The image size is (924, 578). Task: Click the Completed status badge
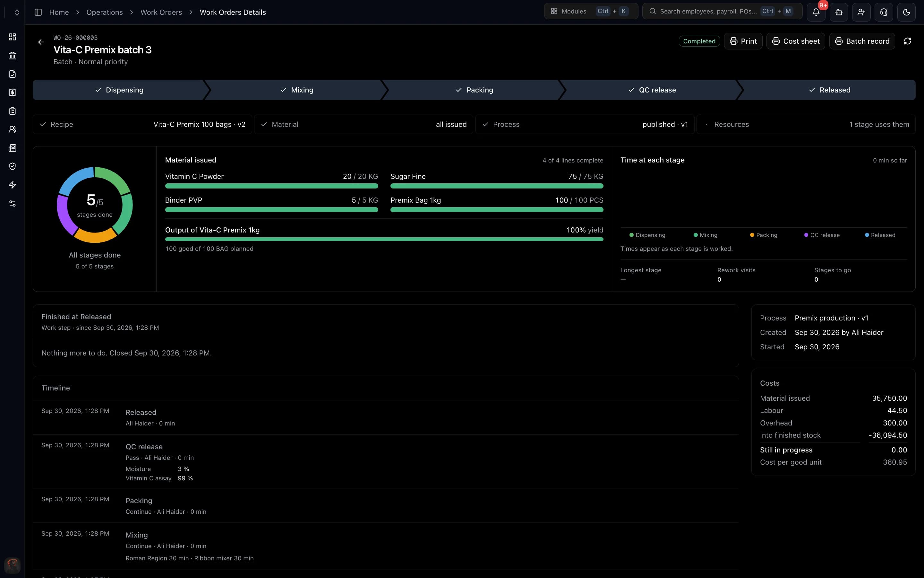click(699, 41)
